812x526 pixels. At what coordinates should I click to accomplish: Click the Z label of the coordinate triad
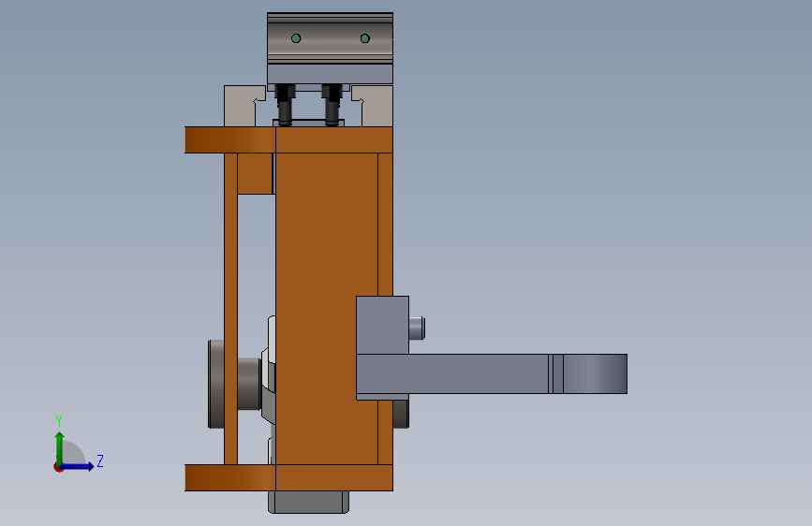100,460
